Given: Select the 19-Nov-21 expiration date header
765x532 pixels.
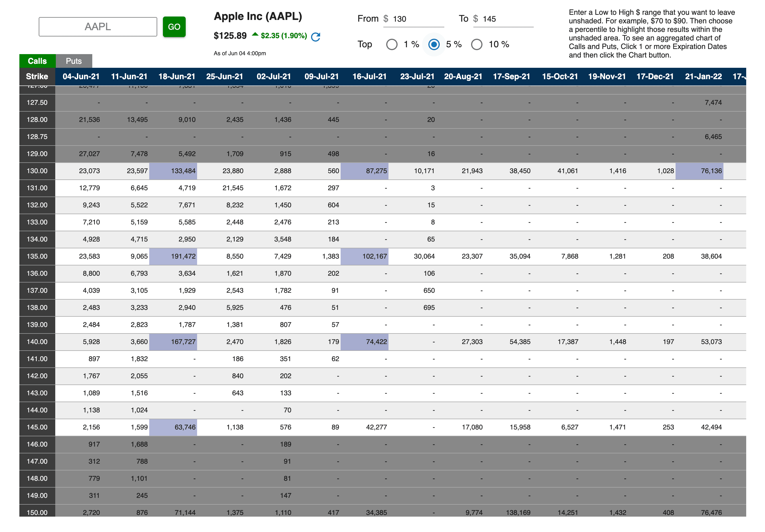Looking at the screenshot, I should point(607,76).
